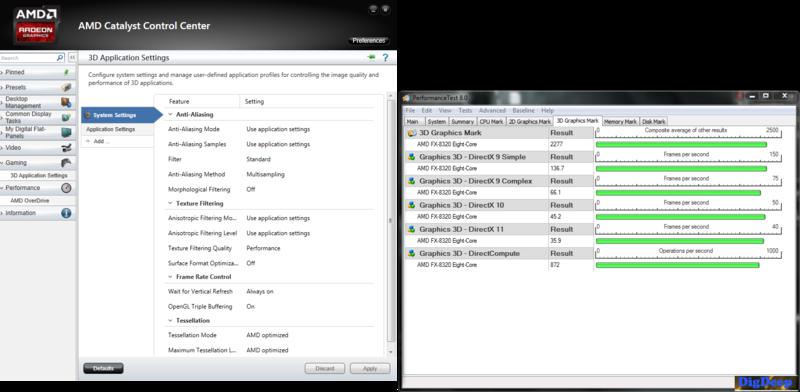
Task: Change Anti-Aliasing Mode setting value
Action: (x=278, y=130)
